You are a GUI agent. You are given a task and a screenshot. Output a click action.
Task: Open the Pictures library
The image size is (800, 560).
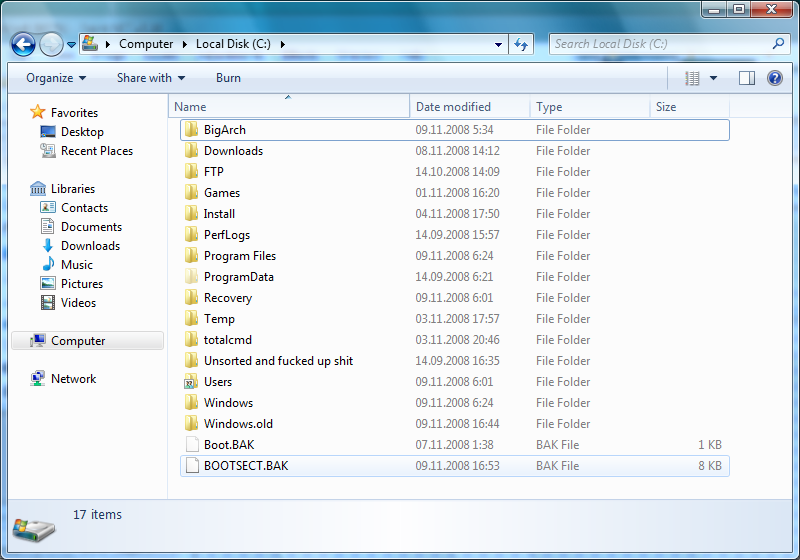(x=82, y=284)
